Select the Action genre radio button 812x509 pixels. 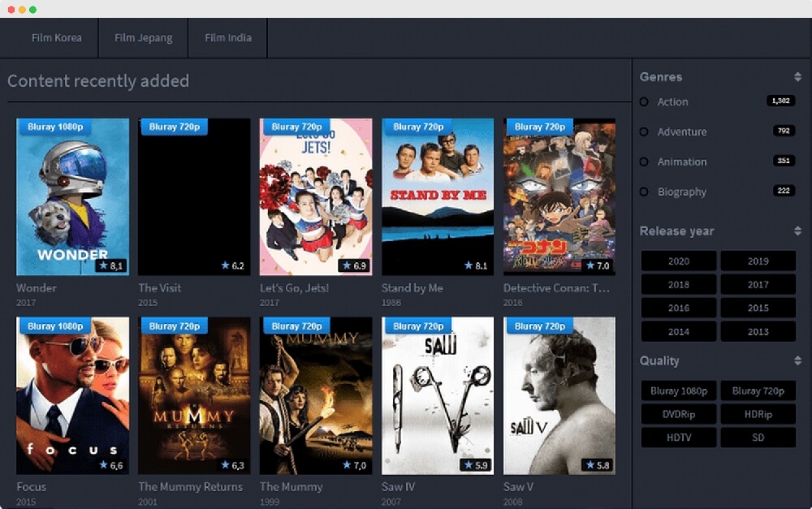644,102
